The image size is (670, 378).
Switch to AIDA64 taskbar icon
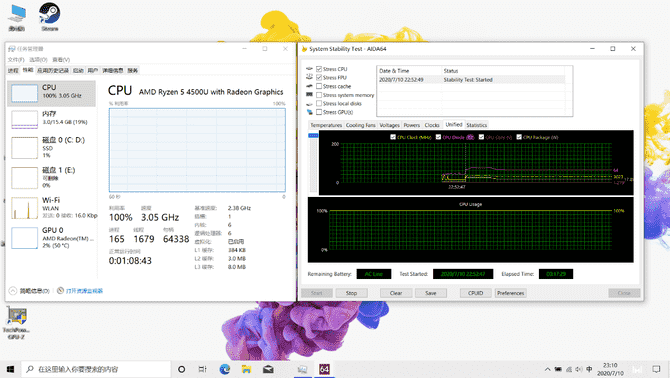324,369
